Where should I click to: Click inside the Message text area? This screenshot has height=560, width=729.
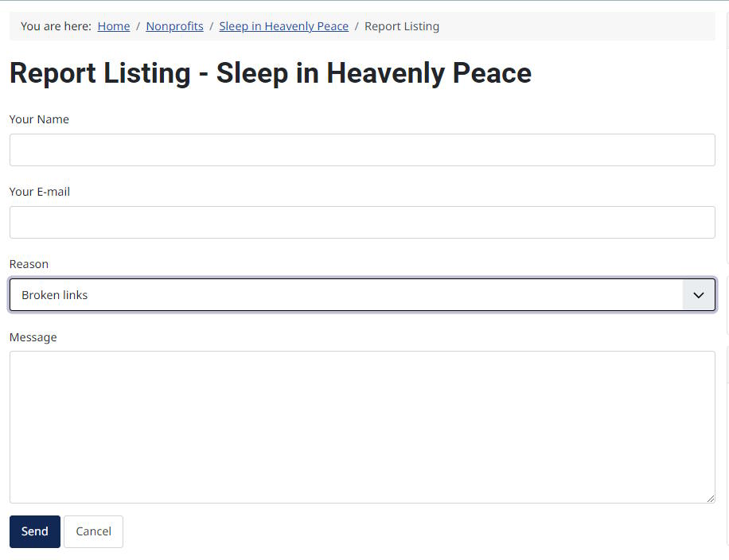pyautogui.click(x=362, y=426)
